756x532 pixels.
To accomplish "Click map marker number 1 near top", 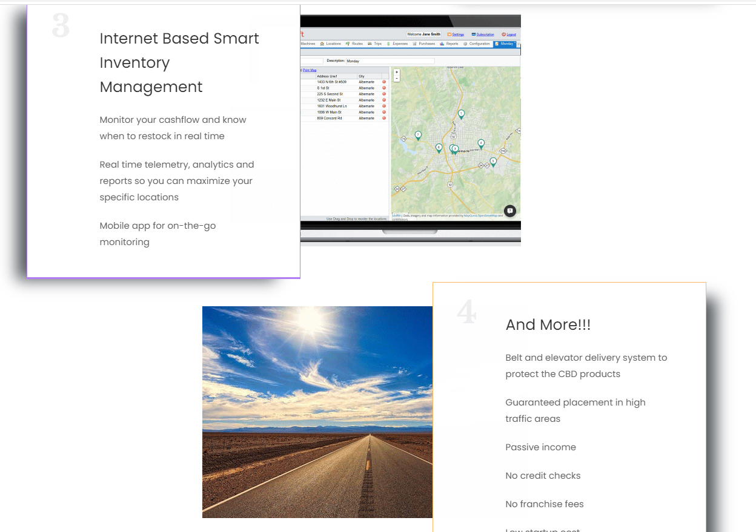I will point(461,114).
